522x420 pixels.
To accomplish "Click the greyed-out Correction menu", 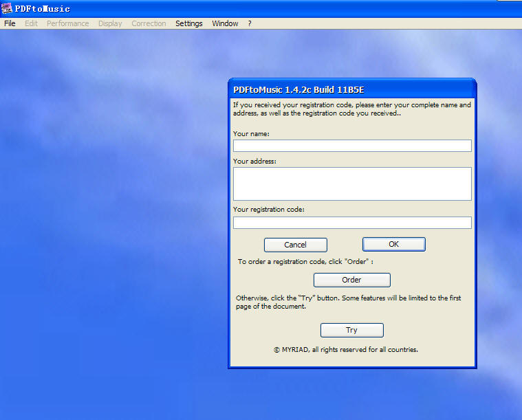I will pyautogui.click(x=149, y=23).
